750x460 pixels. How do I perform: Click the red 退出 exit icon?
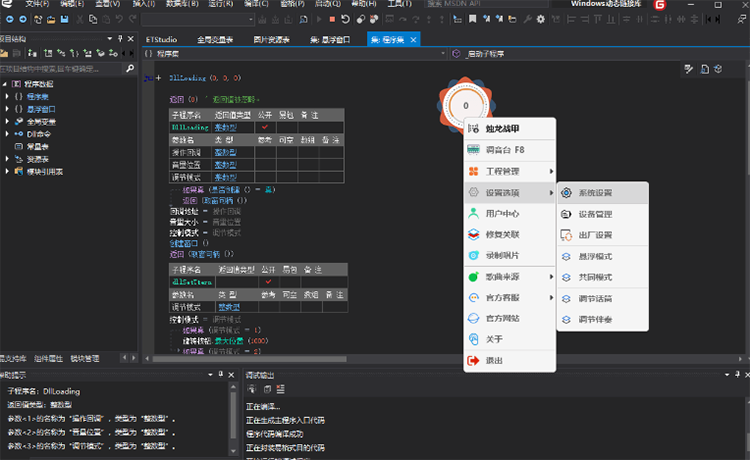[x=474, y=360]
